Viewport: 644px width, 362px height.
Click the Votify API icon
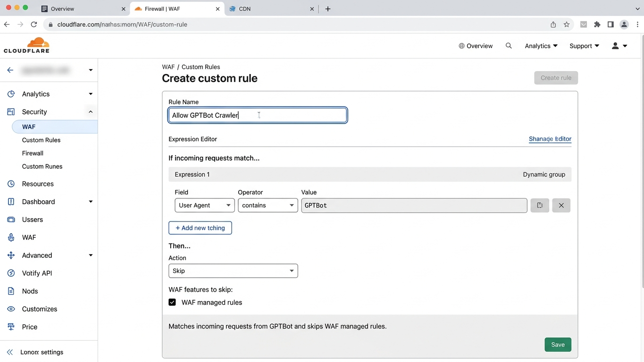tap(11, 273)
